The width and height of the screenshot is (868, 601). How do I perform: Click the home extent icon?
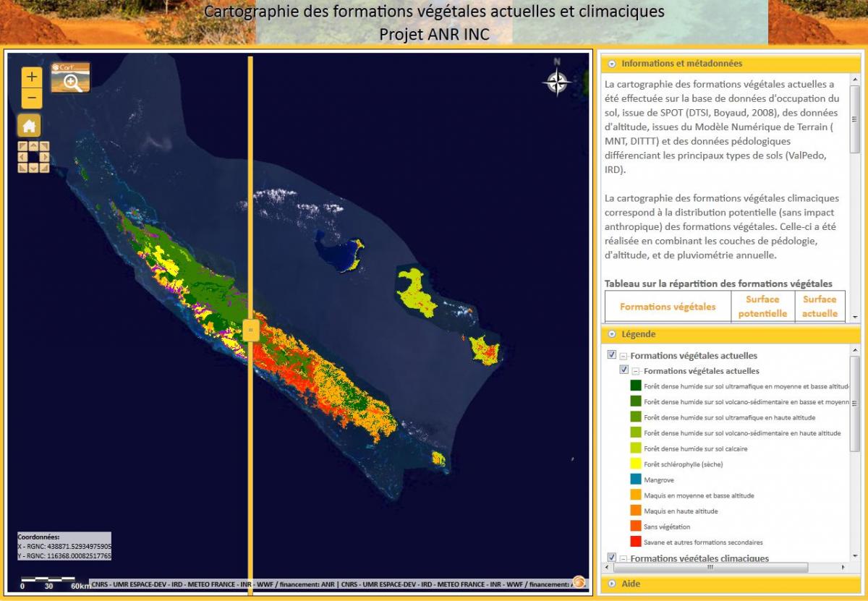(x=29, y=126)
